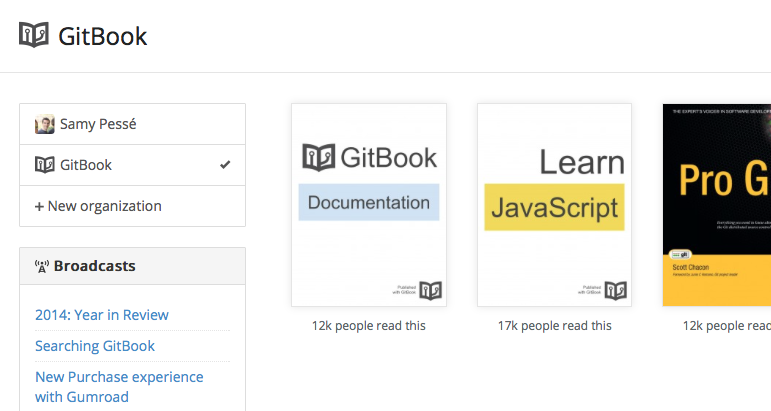Open the 2014: Year in Review broadcast
The height and width of the screenshot is (411, 771).
102,315
